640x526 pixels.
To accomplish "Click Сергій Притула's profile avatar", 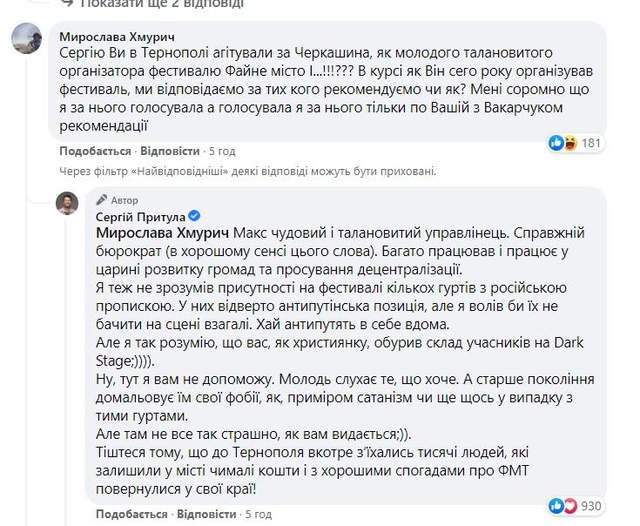I will (x=65, y=205).
